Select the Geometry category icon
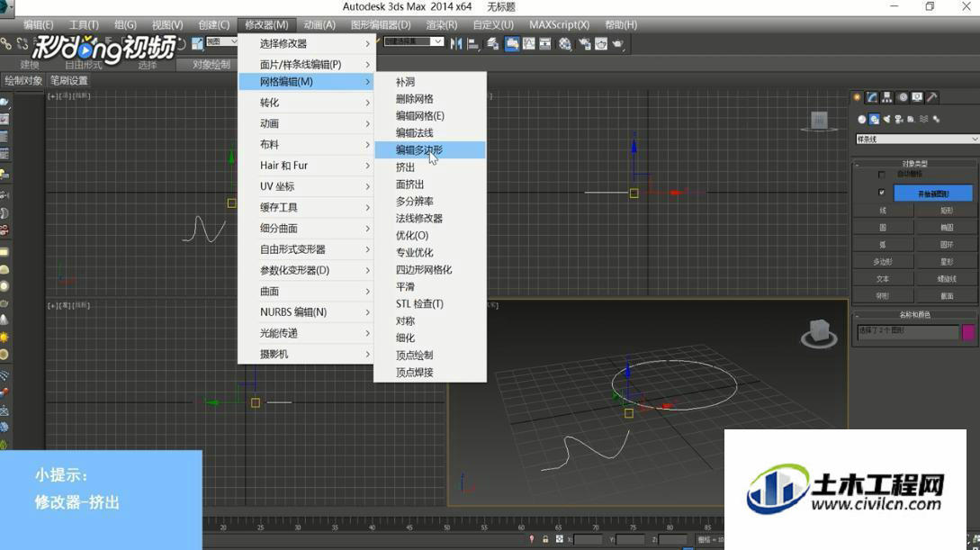Image resolution: width=980 pixels, height=550 pixels. click(x=862, y=119)
